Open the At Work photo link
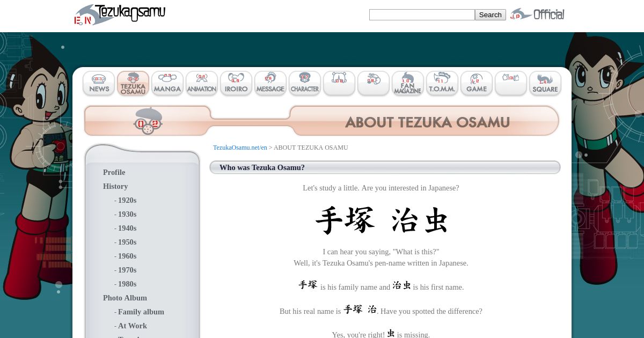Image resolution: width=644 pixels, height=338 pixels. tap(133, 326)
